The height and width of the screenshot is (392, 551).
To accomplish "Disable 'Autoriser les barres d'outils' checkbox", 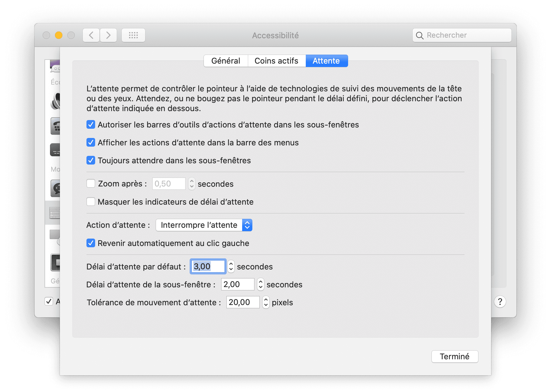I will tap(91, 125).
